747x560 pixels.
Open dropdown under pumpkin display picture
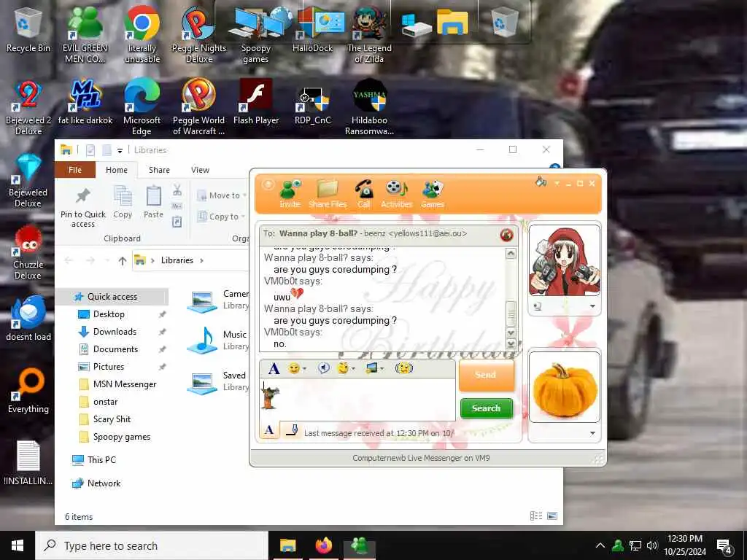pos(592,433)
